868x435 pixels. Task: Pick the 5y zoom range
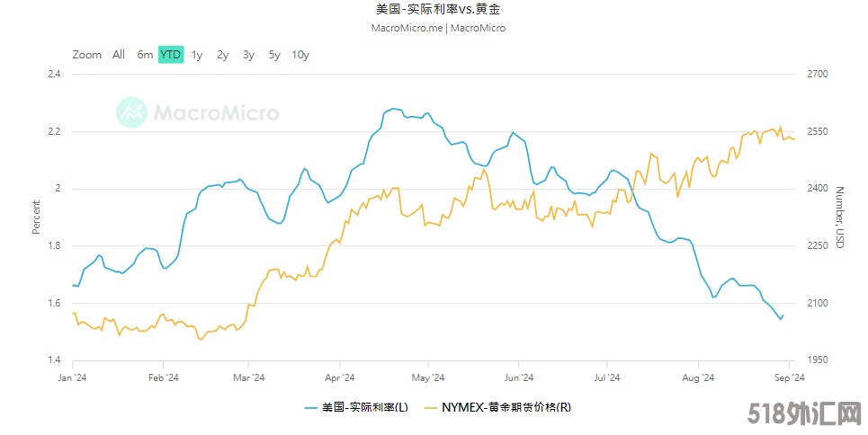274,55
